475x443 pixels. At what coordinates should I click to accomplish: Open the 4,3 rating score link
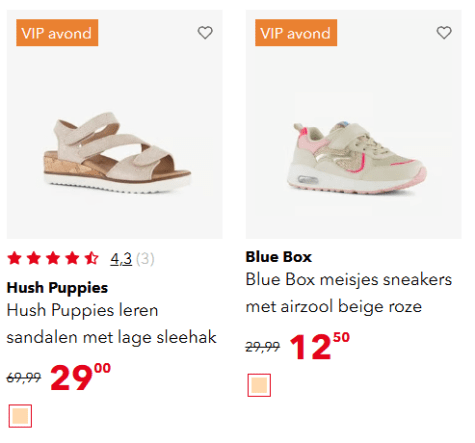click(x=121, y=259)
